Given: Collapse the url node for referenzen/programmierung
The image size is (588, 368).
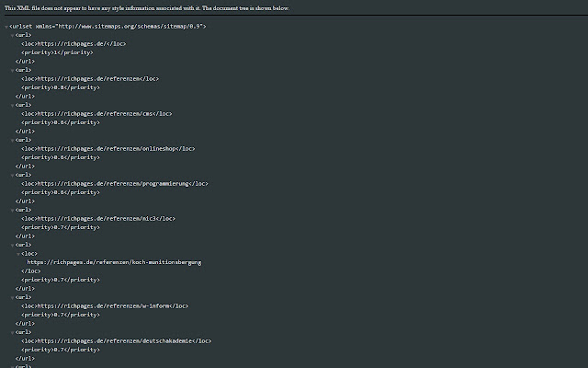Looking at the screenshot, I should pos(12,176).
